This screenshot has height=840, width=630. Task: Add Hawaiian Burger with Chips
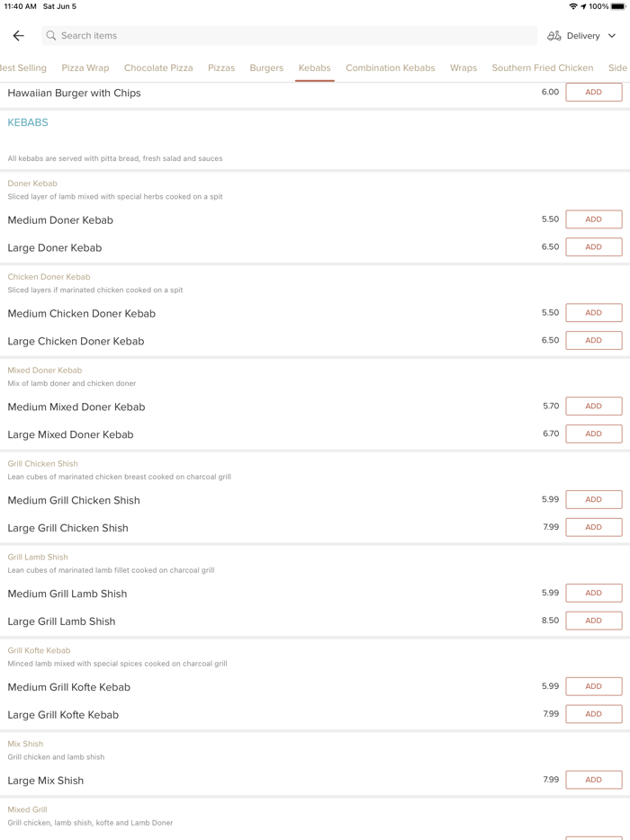click(593, 93)
